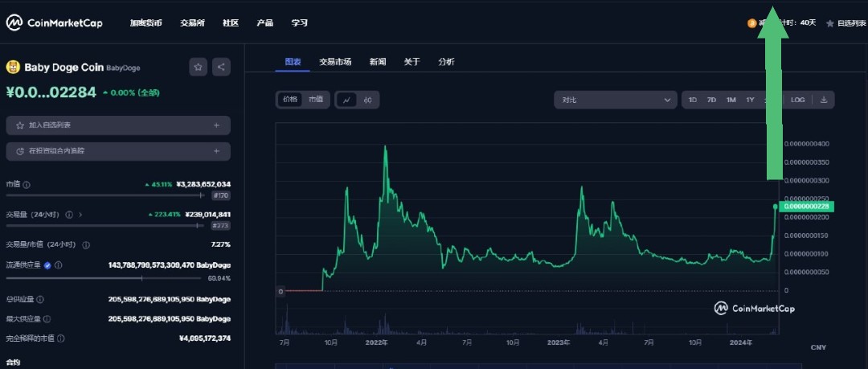Click the plus icon on 在投资组合内追踪
Screen dimensions: 868x369
pos(216,150)
